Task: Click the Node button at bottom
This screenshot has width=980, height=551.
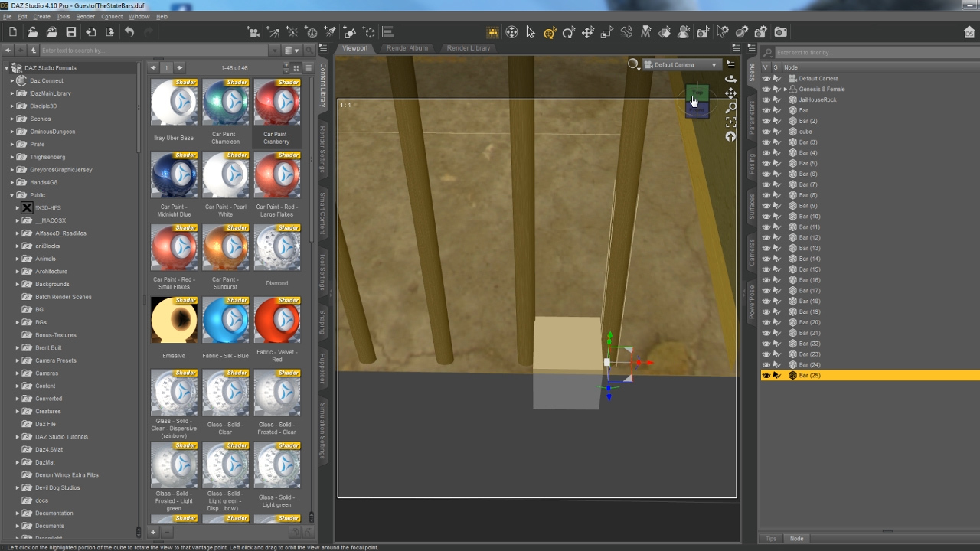Action: 797,539
